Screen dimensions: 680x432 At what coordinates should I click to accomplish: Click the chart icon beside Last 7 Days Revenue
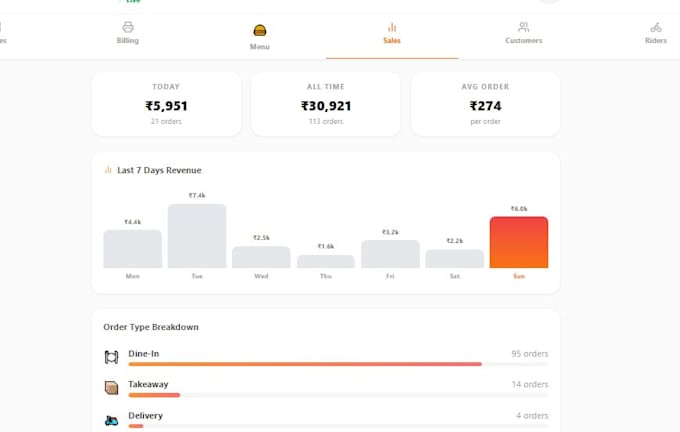(108, 170)
